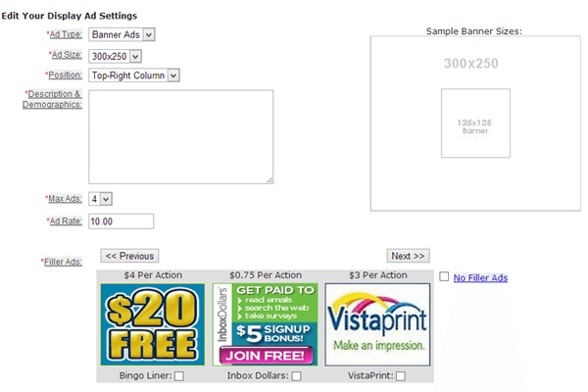Screen dimensions: 588x392
Task: Expand the Ad Size 300x250 dropdown
Action: (x=115, y=56)
